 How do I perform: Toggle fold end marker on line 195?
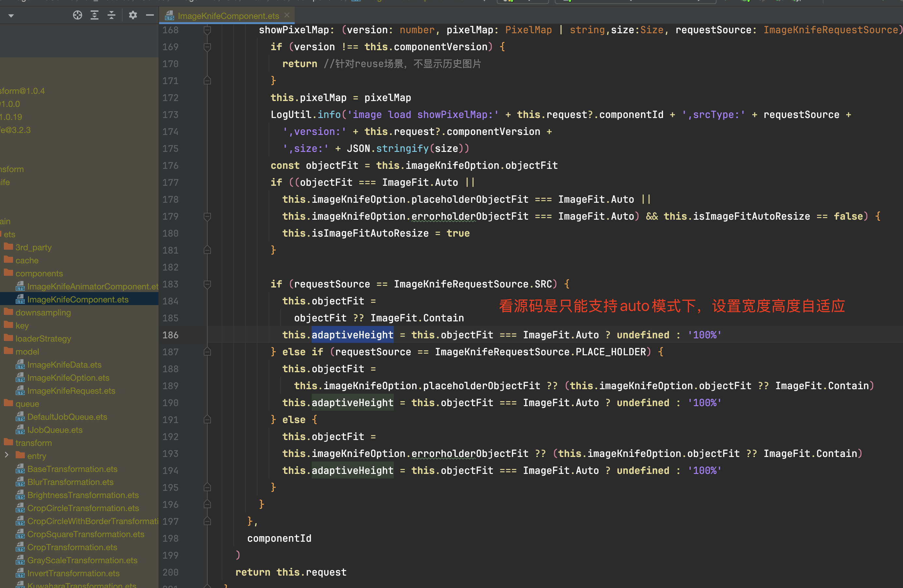[207, 488]
